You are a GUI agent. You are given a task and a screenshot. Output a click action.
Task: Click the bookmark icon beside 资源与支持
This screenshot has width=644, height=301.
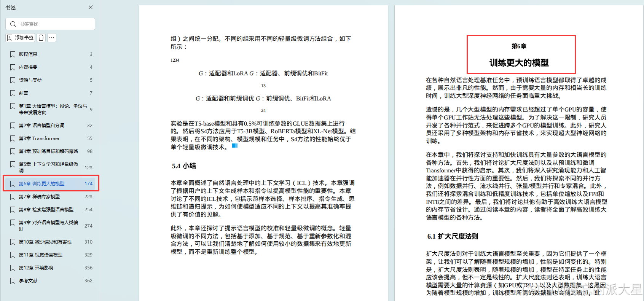pos(13,80)
